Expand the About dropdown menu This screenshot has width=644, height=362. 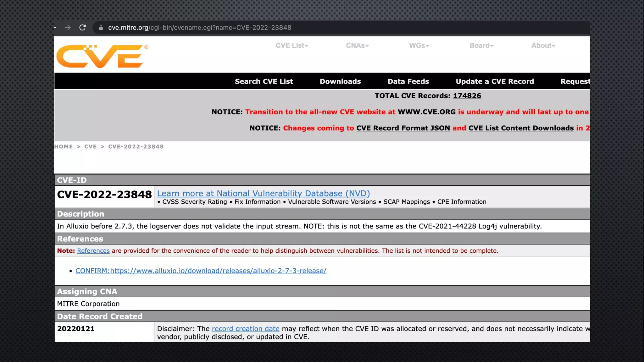tap(543, 46)
